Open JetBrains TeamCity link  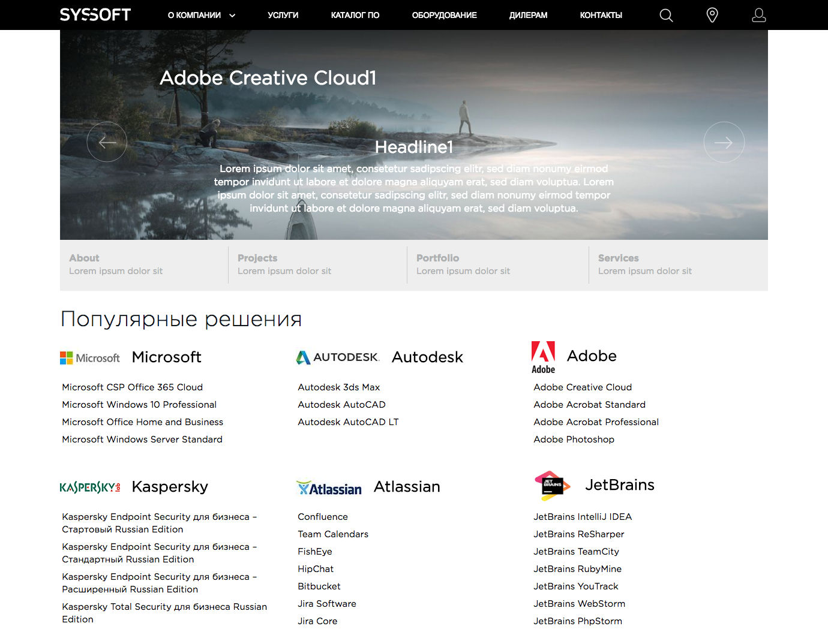click(x=576, y=552)
